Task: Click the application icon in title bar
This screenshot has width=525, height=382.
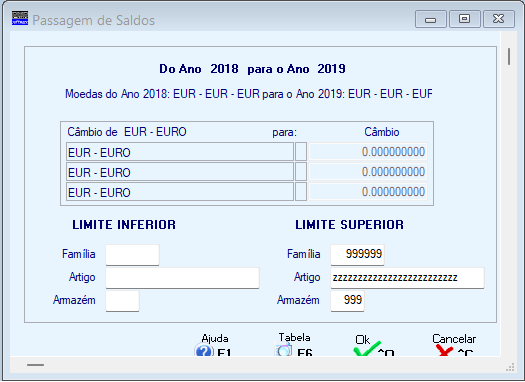Action: point(20,18)
